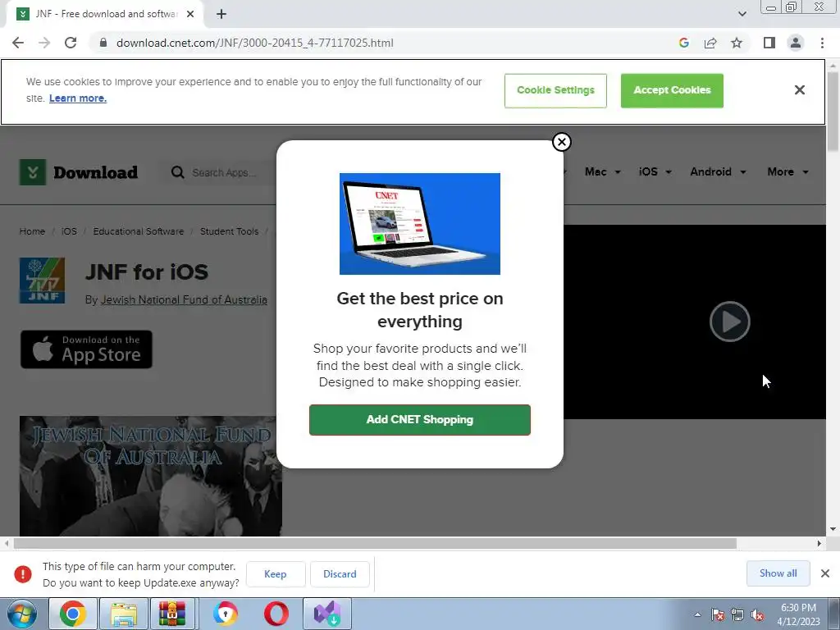
Task: Click horizontal scrollbar right arrow
Action: coord(819,543)
